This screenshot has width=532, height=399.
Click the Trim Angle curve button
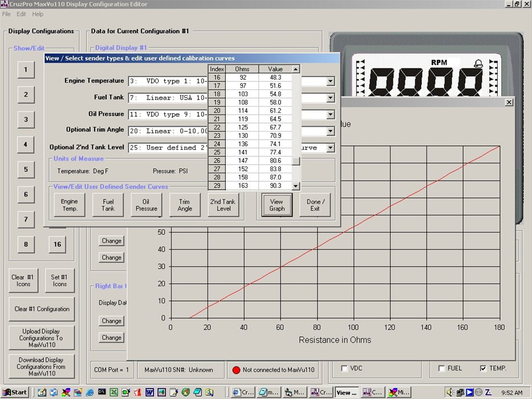[185, 205]
